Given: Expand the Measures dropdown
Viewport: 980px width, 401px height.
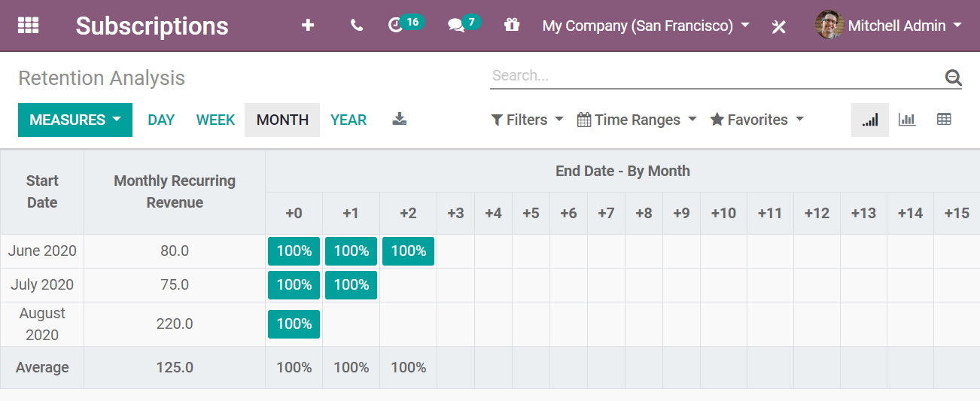Looking at the screenshot, I should tap(75, 120).
